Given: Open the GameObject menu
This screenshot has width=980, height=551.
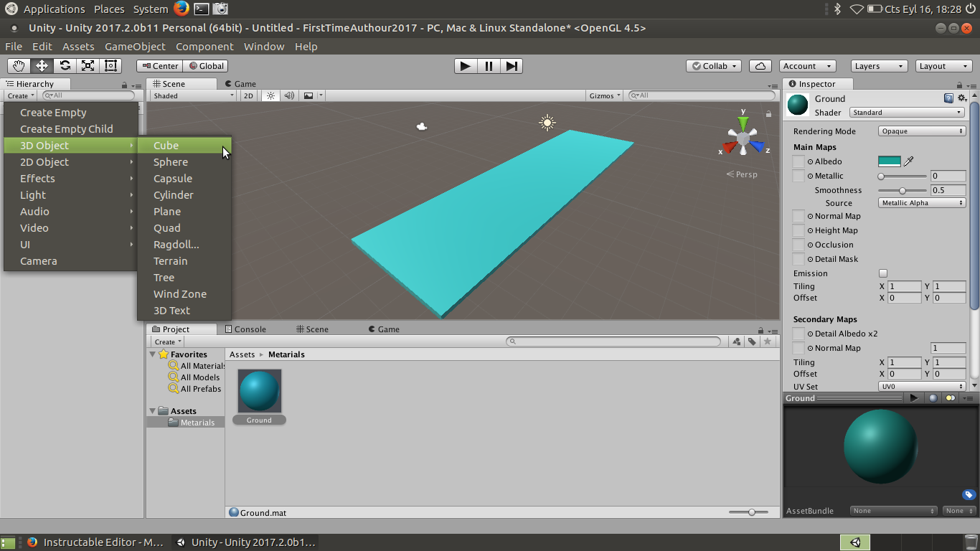Looking at the screenshot, I should (135, 47).
